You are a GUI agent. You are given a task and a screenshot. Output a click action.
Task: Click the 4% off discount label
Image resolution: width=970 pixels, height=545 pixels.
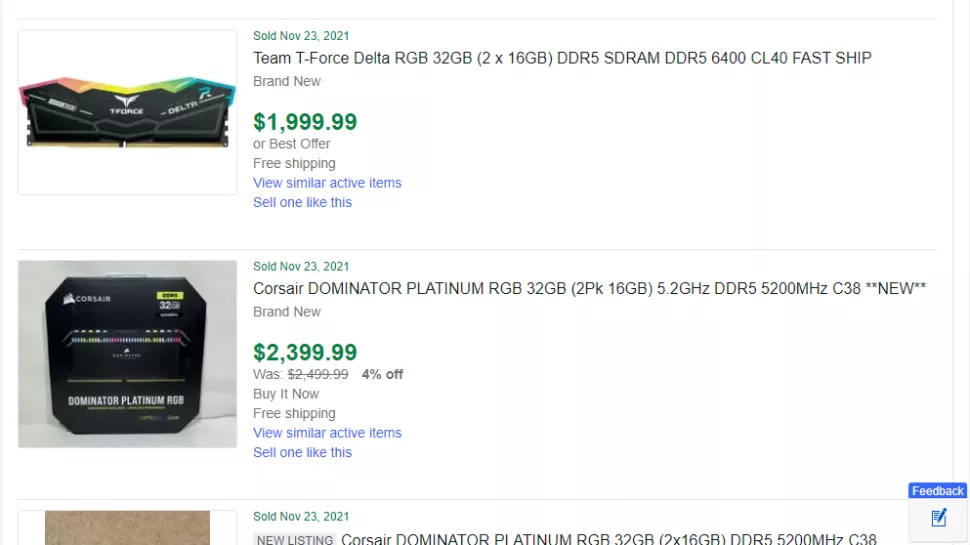(382, 374)
